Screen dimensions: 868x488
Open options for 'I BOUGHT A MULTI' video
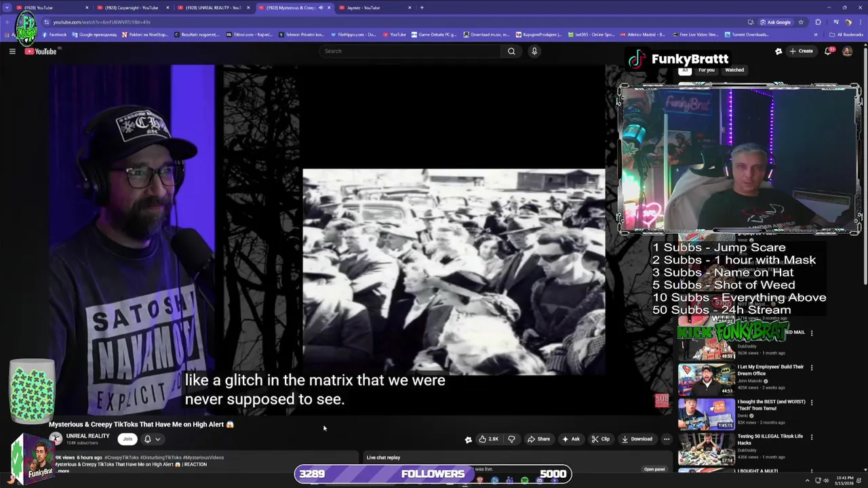[x=812, y=471]
